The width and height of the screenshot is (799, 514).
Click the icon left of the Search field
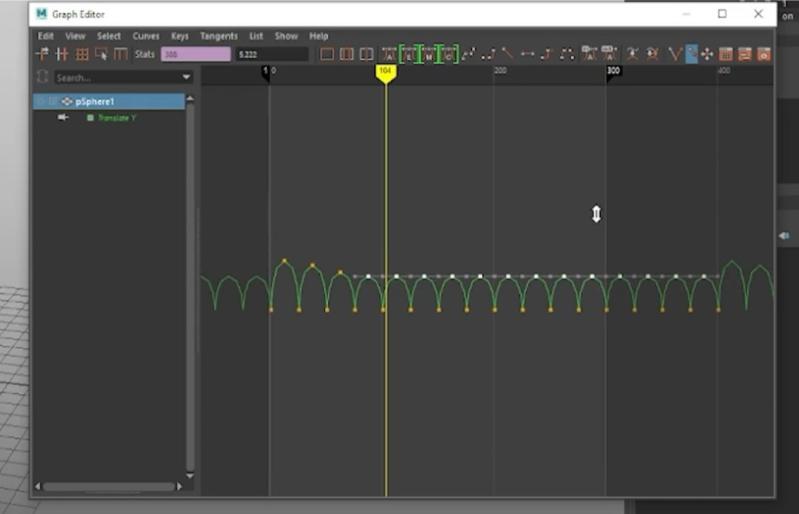pos(42,77)
